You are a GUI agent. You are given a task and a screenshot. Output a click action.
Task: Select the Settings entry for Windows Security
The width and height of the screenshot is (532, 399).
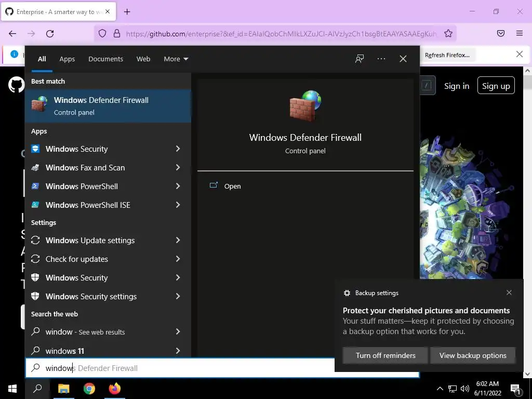click(108, 277)
